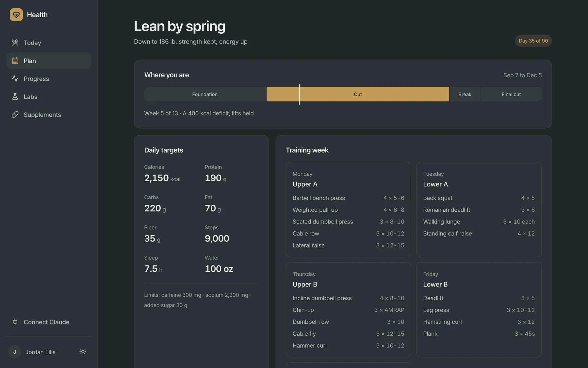Open the Supplements section label
Viewport: 588px width, 368px height.
[42, 115]
